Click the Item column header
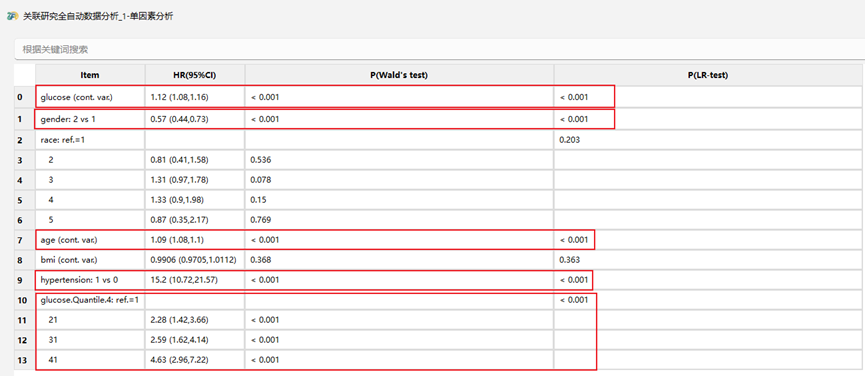This screenshot has height=376, width=865. point(90,75)
